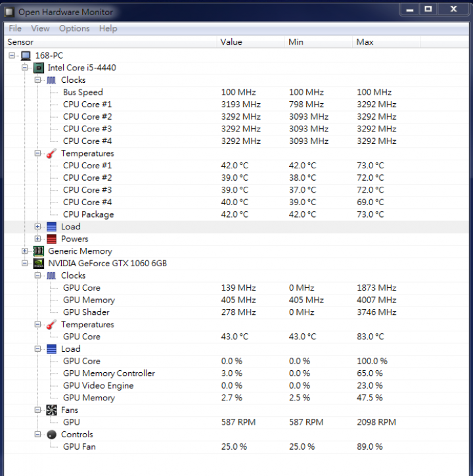Expand the Generic Memory node
Image resolution: width=473 pixels, height=476 pixels.
pyautogui.click(x=25, y=251)
